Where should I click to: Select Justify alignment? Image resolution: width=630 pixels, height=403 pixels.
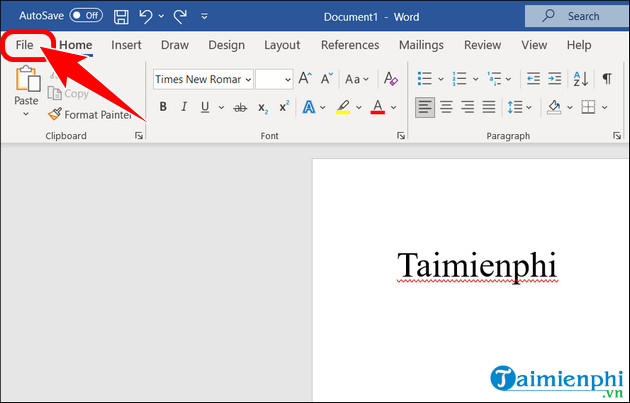[489, 107]
